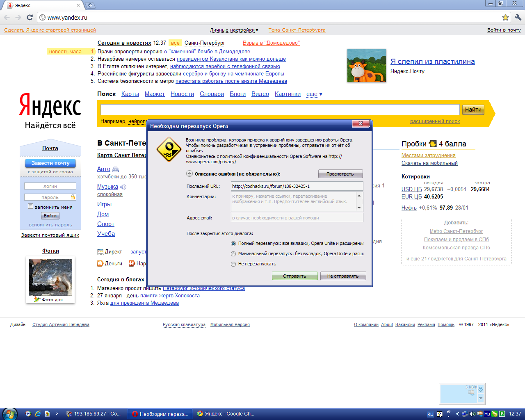Click the car icon next to Авто

tap(116, 169)
